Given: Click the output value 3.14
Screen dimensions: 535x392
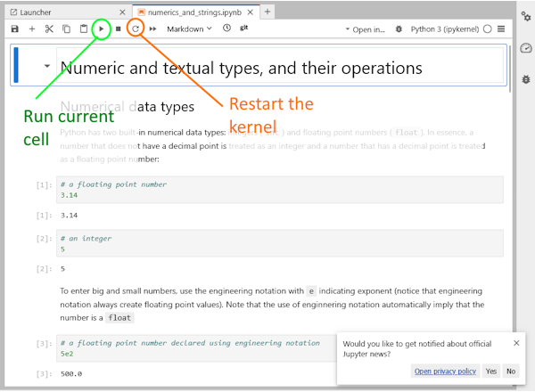Looking at the screenshot, I should point(70,216).
